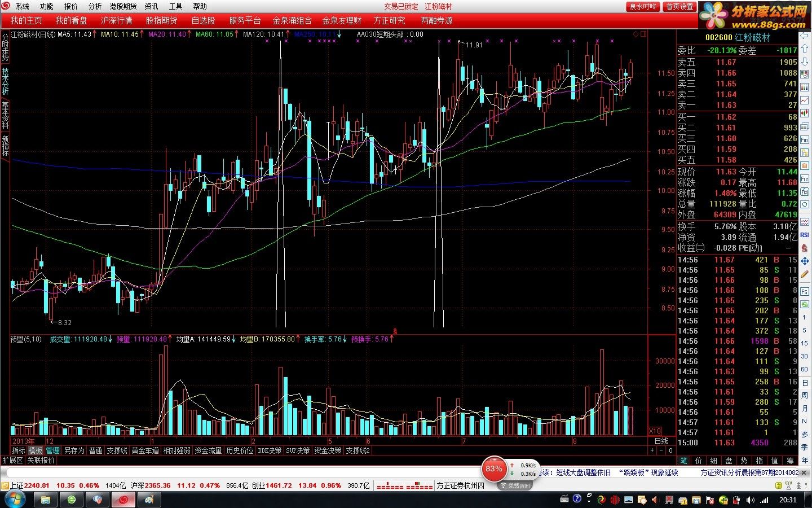
Task: Click the up arrow icon in right toolbar
Action: pyautogui.click(x=805, y=49)
